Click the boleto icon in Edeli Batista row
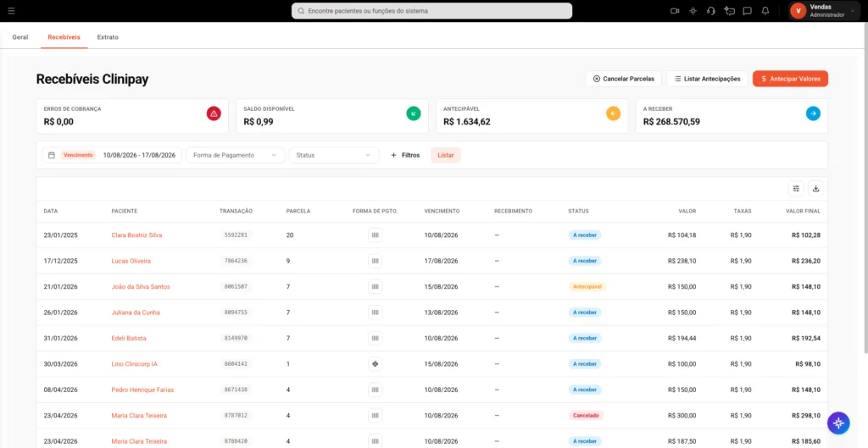Image resolution: width=868 pixels, height=448 pixels. click(376, 338)
